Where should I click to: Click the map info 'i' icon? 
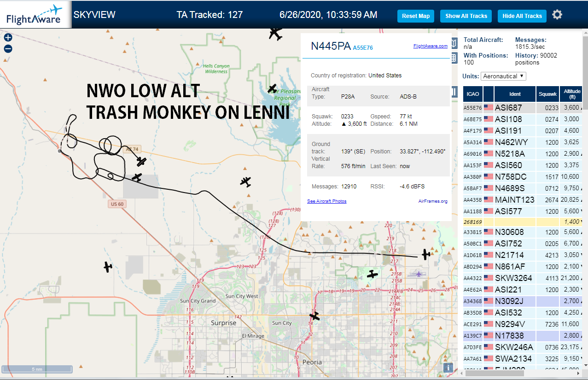click(448, 368)
